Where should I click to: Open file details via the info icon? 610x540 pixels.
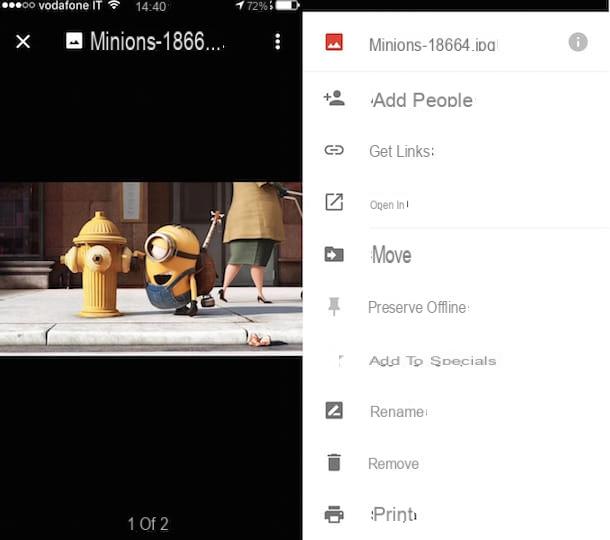[x=578, y=42]
